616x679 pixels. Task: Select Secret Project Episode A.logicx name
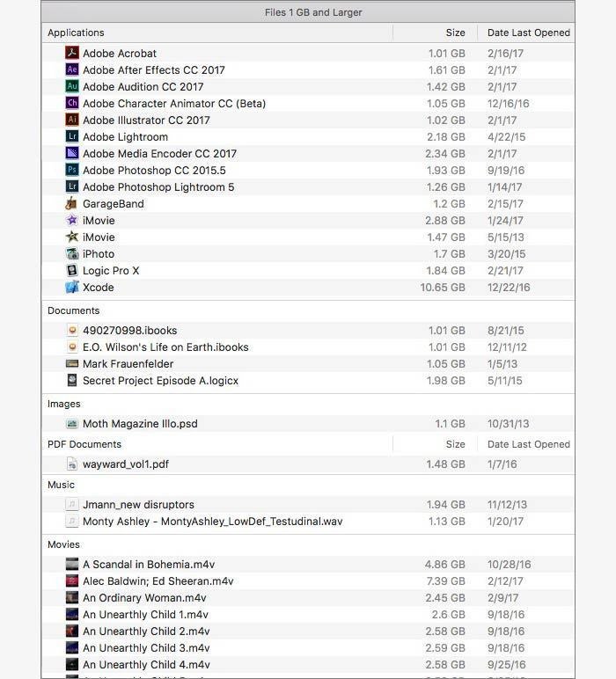coord(160,381)
